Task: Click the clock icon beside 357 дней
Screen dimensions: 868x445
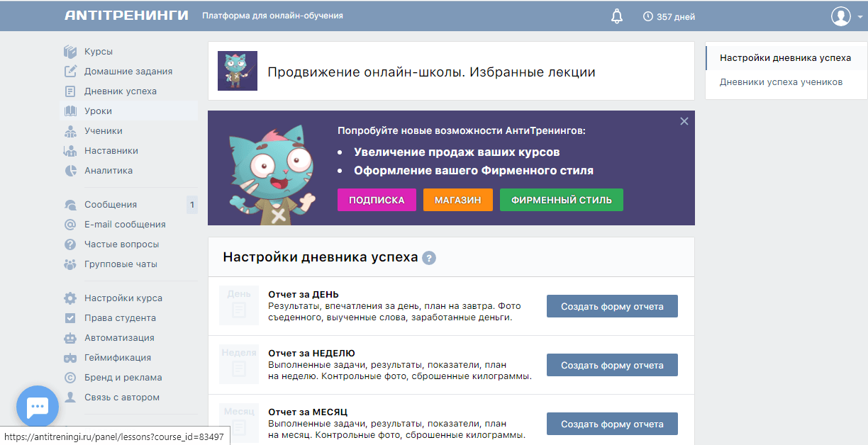Action: point(647,16)
